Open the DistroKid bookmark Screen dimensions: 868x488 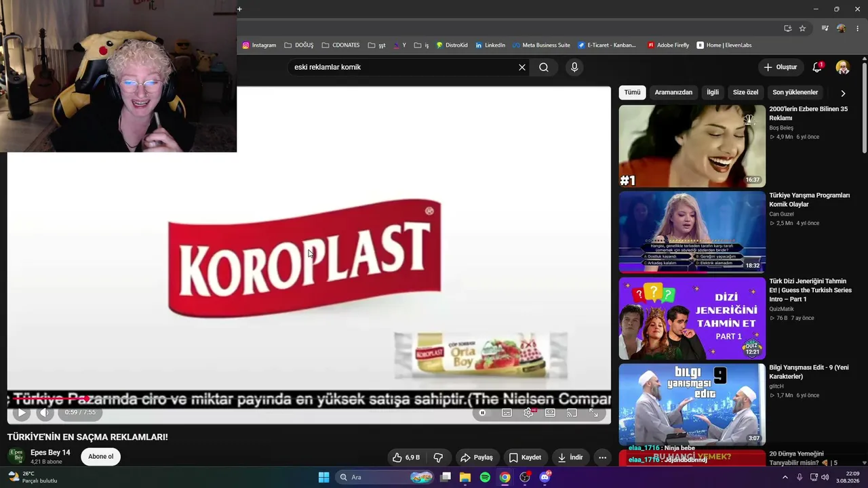click(x=452, y=45)
